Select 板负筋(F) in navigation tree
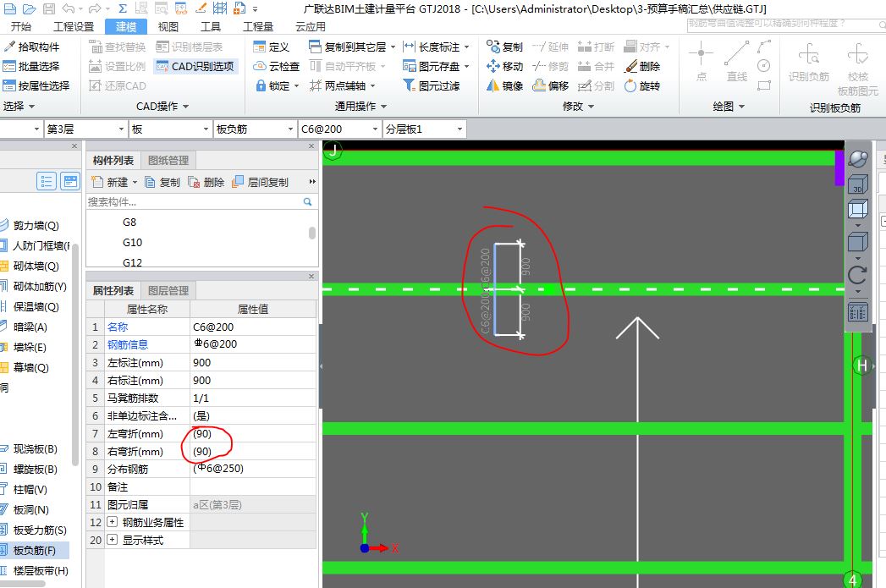 pyautogui.click(x=35, y=550)
